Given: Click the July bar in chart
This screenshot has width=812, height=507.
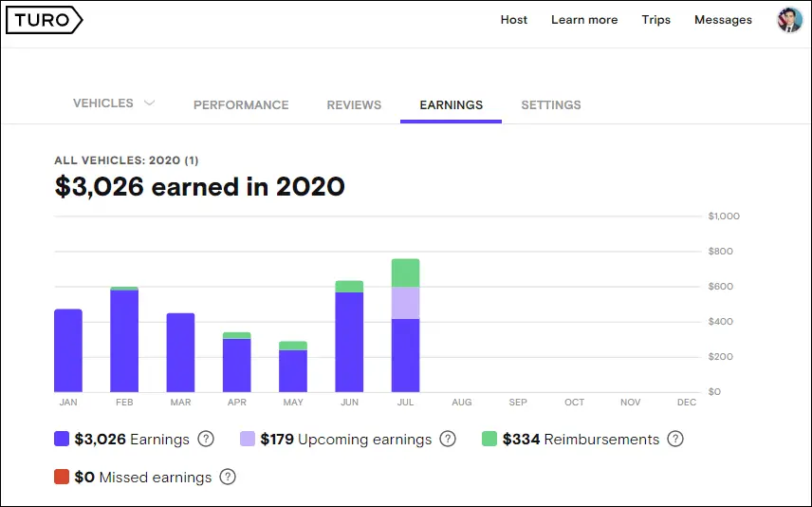Looking at the screenshot, I should pyautogui.click(x=405, y=326).
